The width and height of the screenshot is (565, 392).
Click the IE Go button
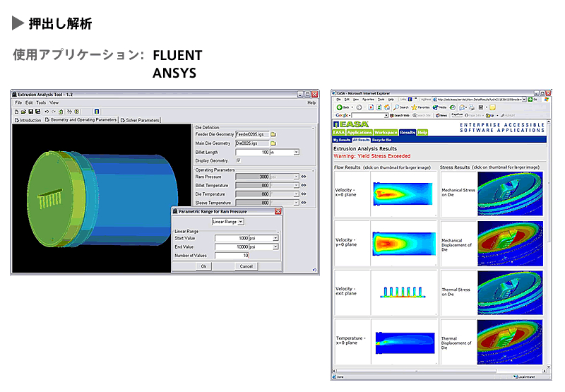[x=533, y=100]
